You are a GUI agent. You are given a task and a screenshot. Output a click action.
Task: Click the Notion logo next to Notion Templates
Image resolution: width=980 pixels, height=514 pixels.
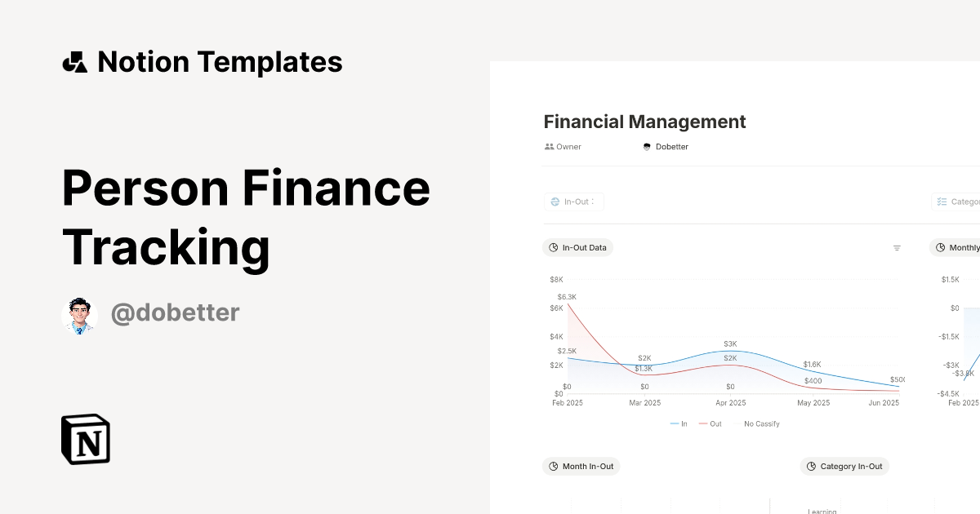pyautogui.click(x=74, y=61)
